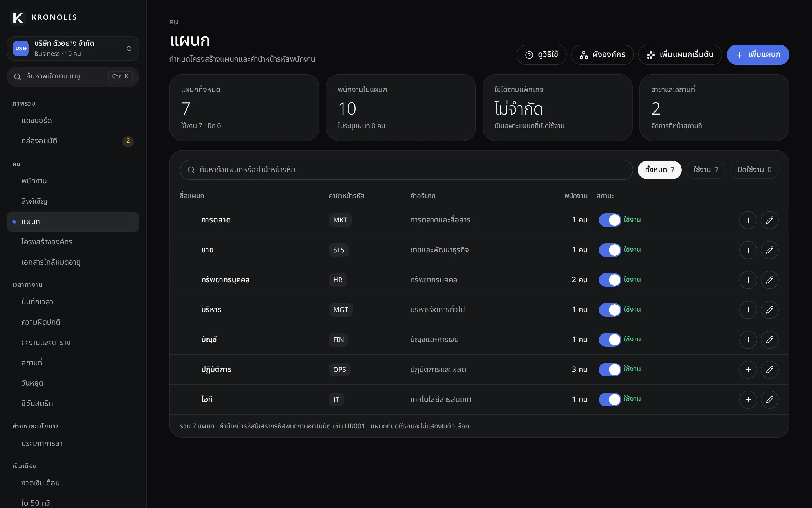Click the pencil icon in the บัญชี row
This screenshot has height=508, width=812.
(x=769, y=340)
